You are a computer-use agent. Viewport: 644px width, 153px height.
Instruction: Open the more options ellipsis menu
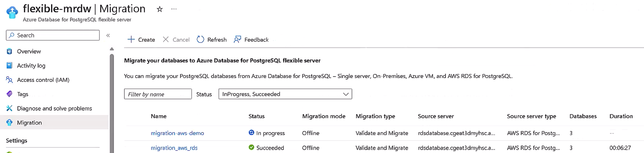(174, 9)
